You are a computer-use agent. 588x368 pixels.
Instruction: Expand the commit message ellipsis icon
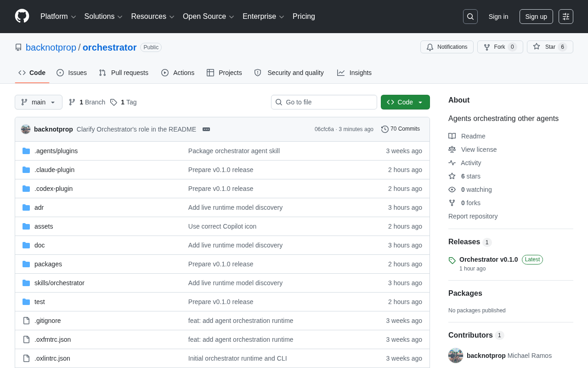(x=206, y=129)
